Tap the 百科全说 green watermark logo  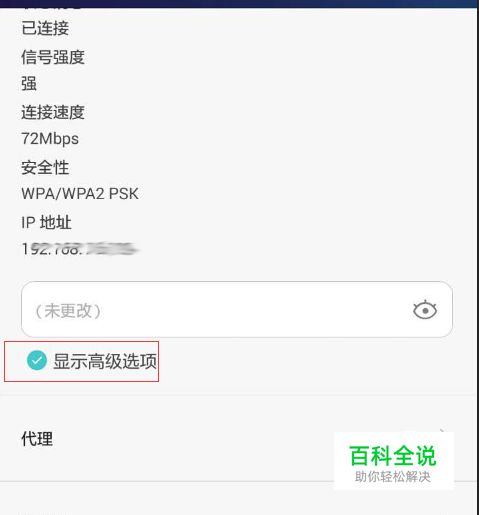pyautogui.click(x=393, y=456)
